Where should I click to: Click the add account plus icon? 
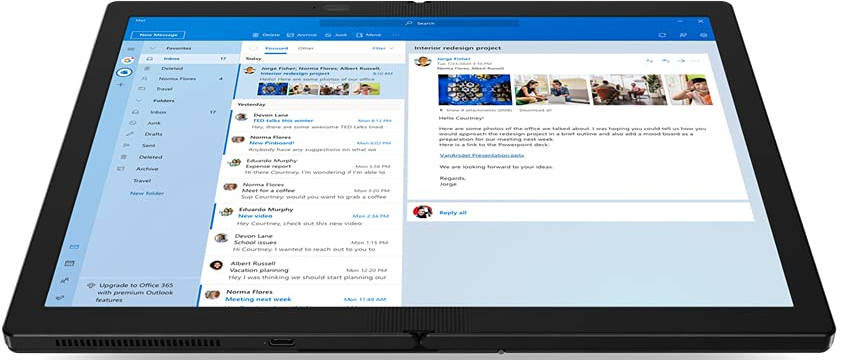tap(121, 84)
